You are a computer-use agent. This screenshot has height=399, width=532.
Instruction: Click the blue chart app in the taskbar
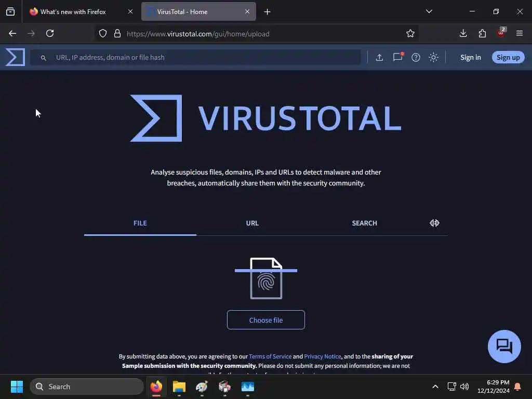coord(248,387)
